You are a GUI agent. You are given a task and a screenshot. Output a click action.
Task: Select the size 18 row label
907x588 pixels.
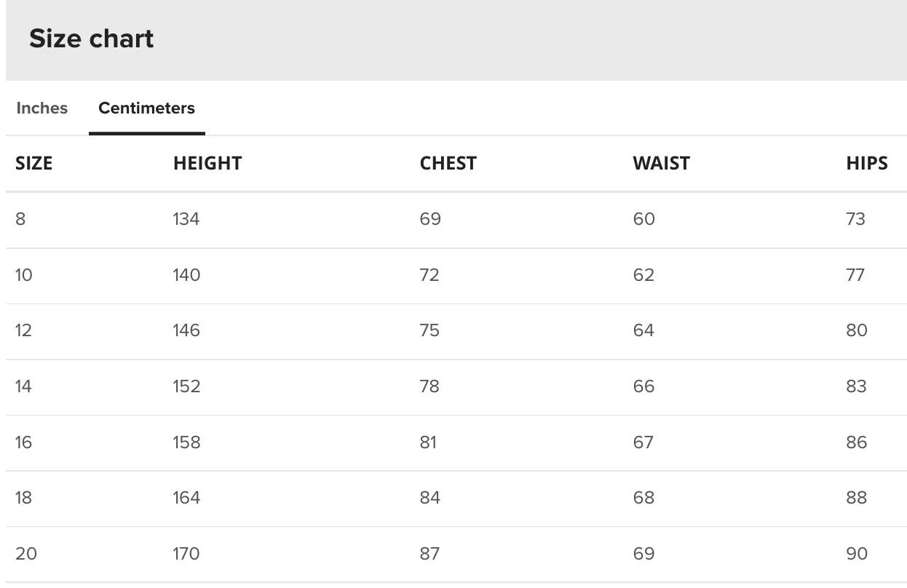pyautogui.click(x=24, y=498)
